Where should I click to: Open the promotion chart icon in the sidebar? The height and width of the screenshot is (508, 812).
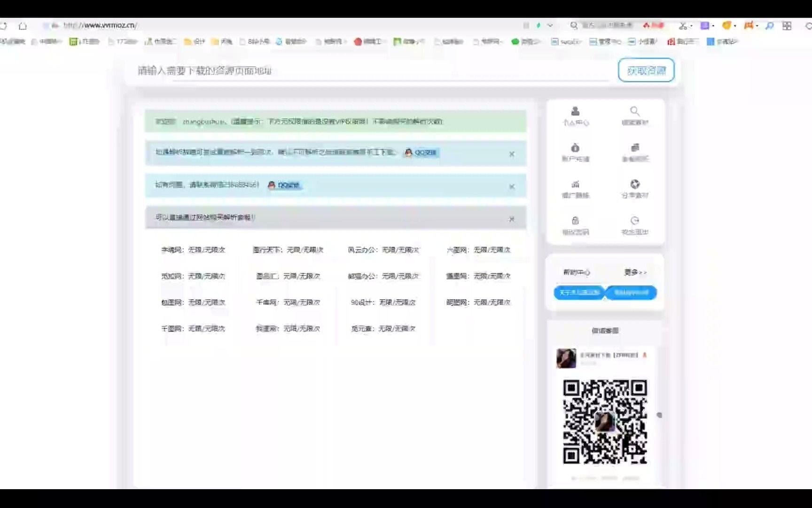click(x=575, y=184)
